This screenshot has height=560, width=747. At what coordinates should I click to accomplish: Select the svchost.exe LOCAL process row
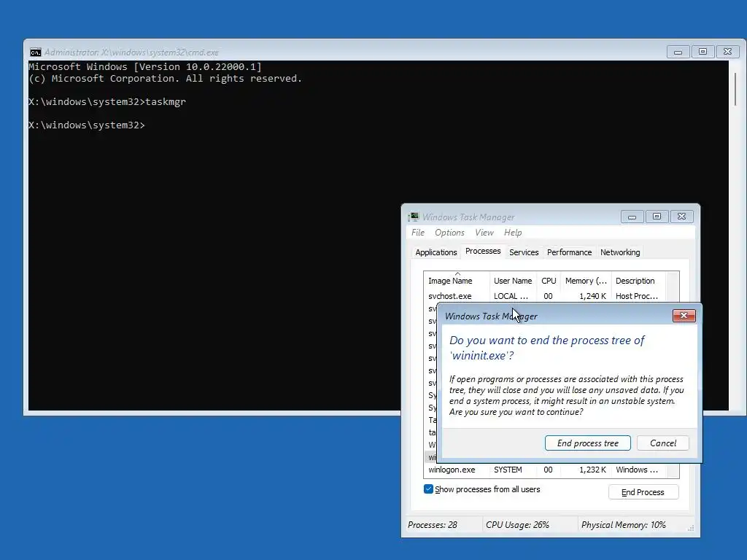[x=545, y=296]
